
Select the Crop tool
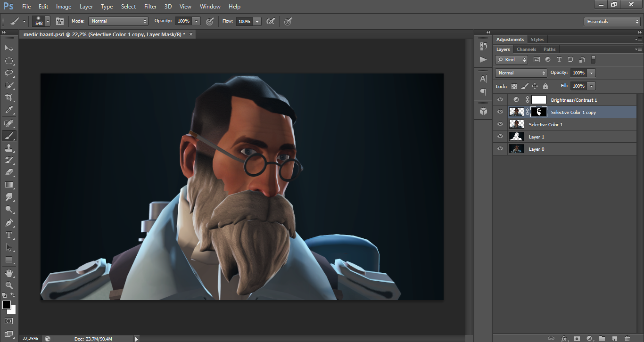pyautogui.click(x=9, y=98)
